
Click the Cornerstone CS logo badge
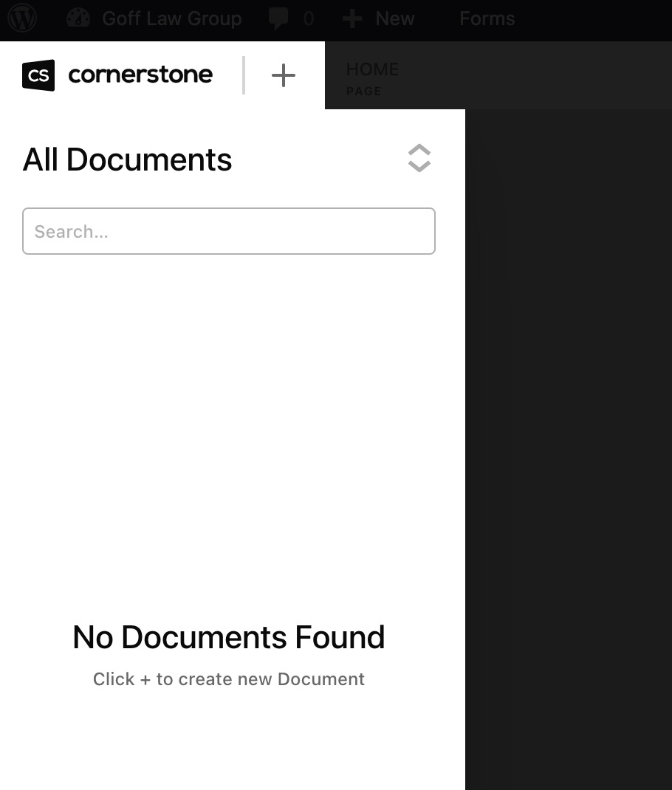click(38, 75)
